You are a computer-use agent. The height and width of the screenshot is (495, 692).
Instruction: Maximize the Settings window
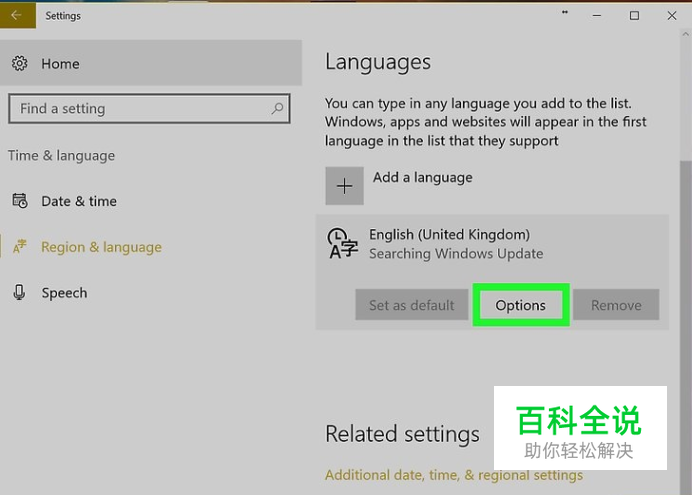(x=634, y=16)
